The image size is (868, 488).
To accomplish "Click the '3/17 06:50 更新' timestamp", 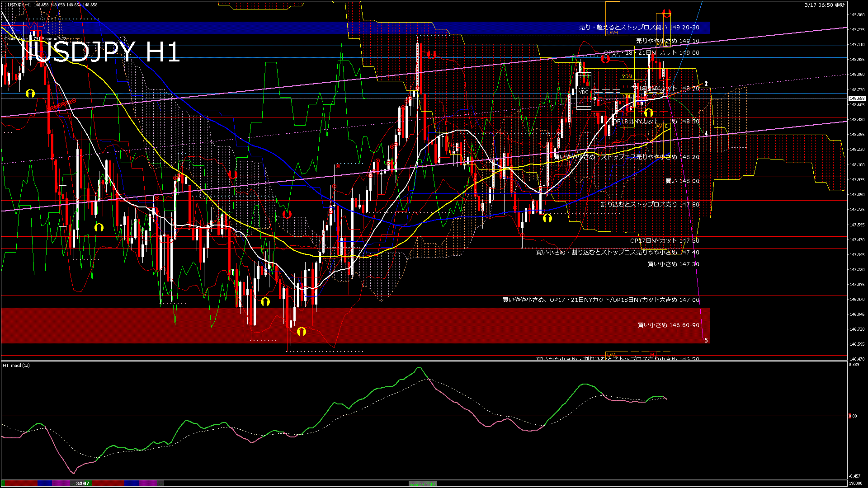I will [x=825, y=5].
